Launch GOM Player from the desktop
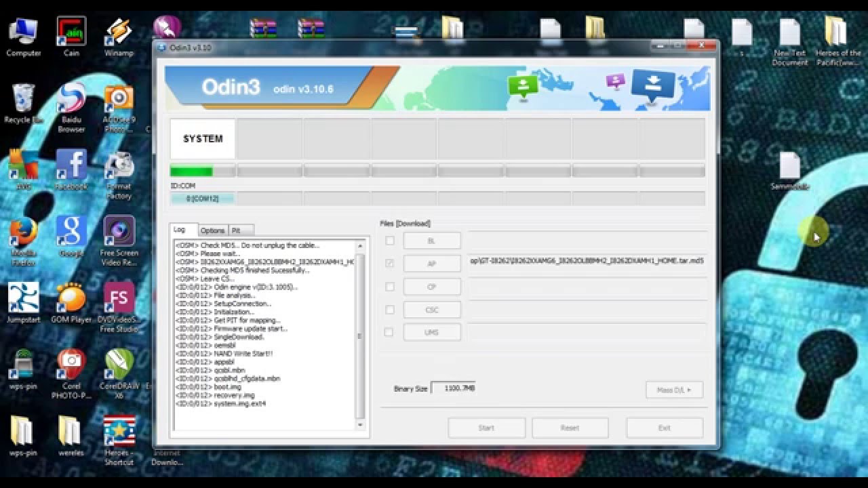 click(x=71, y=302)
